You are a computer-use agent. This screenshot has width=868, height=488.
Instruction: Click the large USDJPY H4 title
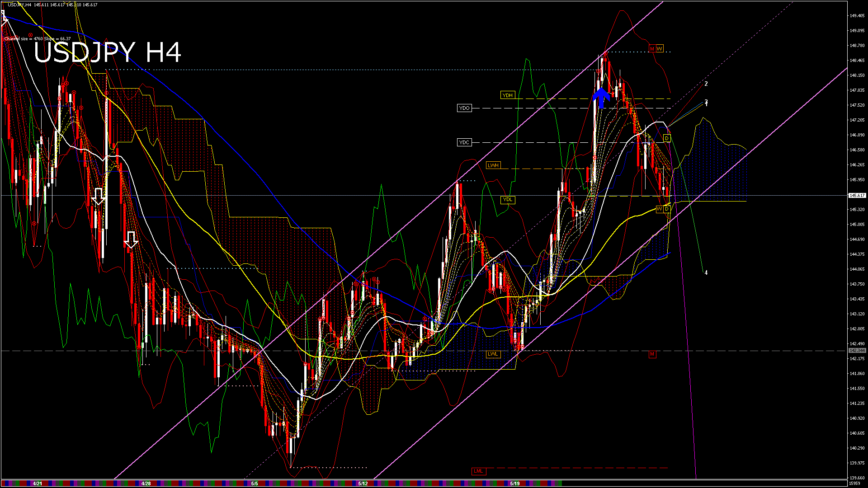(x=108, y=52)
